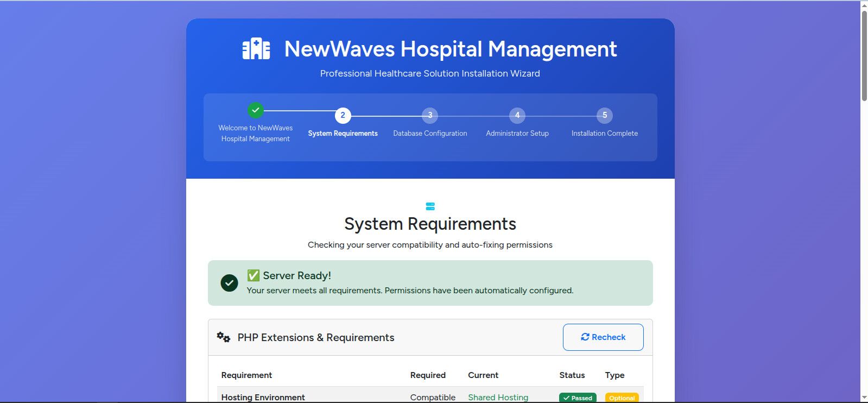Click the green checkmark step one circle
Image resolution: width=868 pixels, height=403 pixels.
(x=256, y=110)
